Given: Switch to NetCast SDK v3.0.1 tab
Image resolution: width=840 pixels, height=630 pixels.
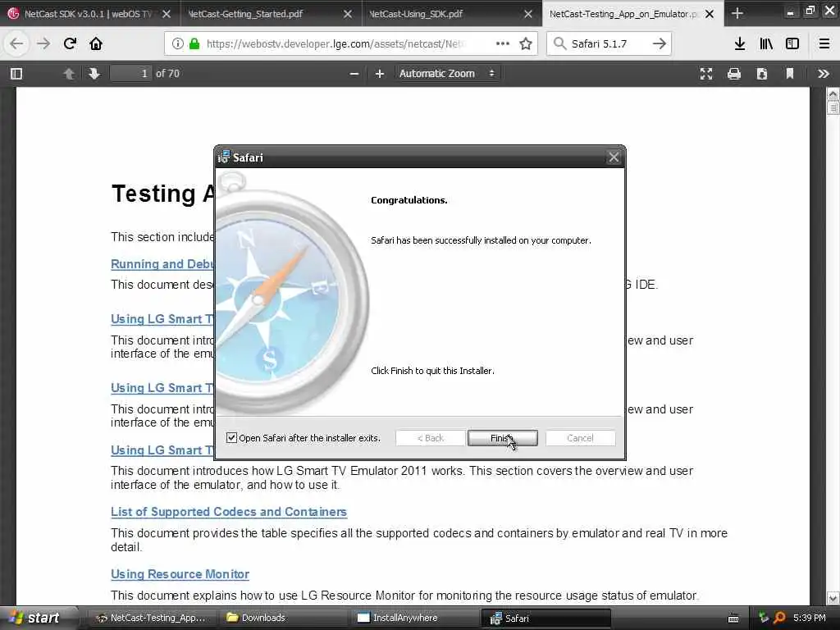Looking at the screenshot, I should (x=90, y=13).
